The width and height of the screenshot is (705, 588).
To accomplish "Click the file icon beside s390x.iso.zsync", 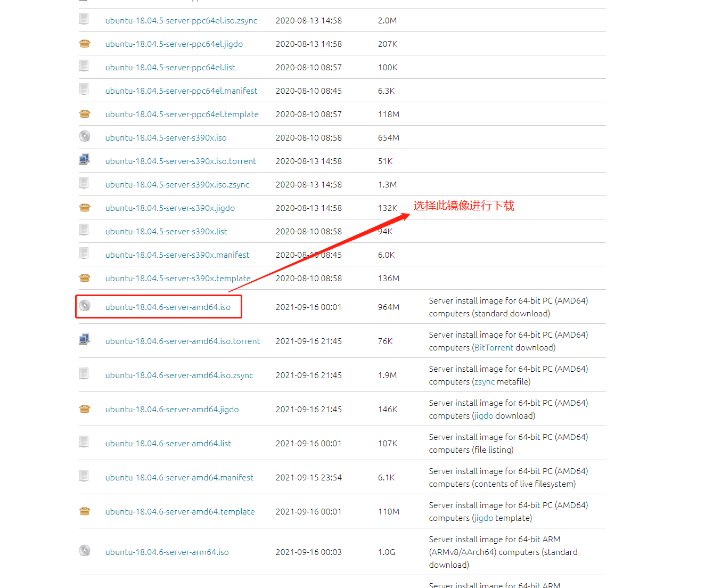I will coord(84,183).
